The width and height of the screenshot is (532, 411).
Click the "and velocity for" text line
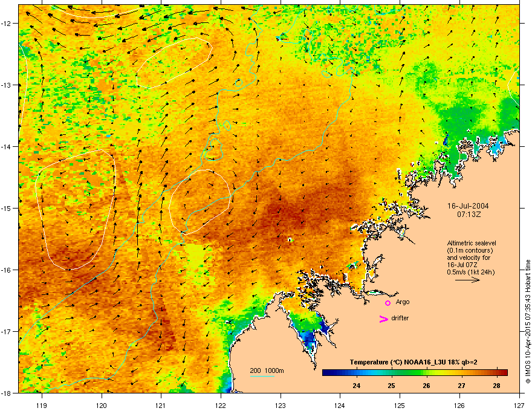[468, 257]
